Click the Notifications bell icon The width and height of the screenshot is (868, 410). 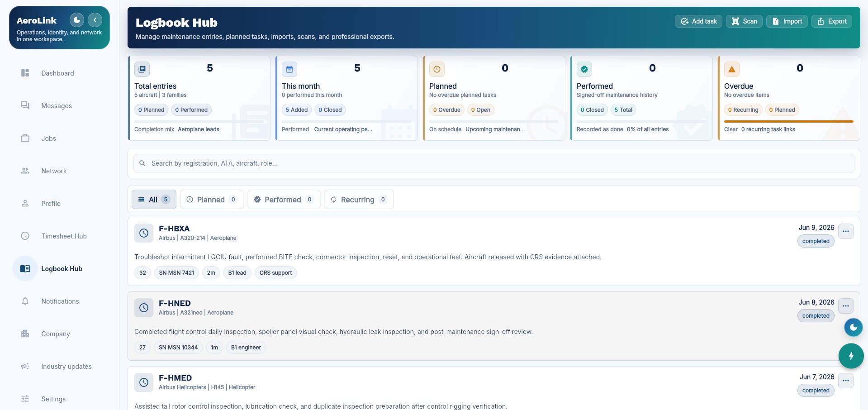click(x=25, y=301)
